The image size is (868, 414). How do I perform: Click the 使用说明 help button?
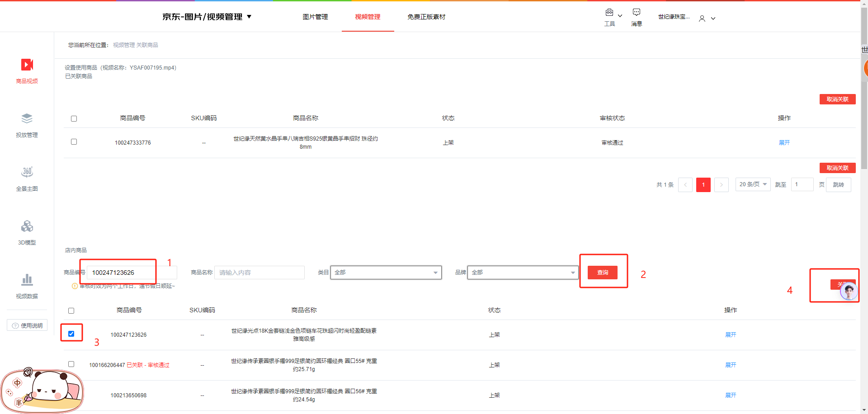click(27, 325)
